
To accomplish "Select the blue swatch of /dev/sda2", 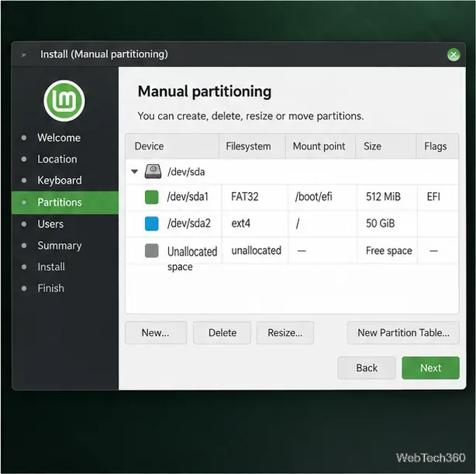I will pyautogui.click(x=151, y=224).
